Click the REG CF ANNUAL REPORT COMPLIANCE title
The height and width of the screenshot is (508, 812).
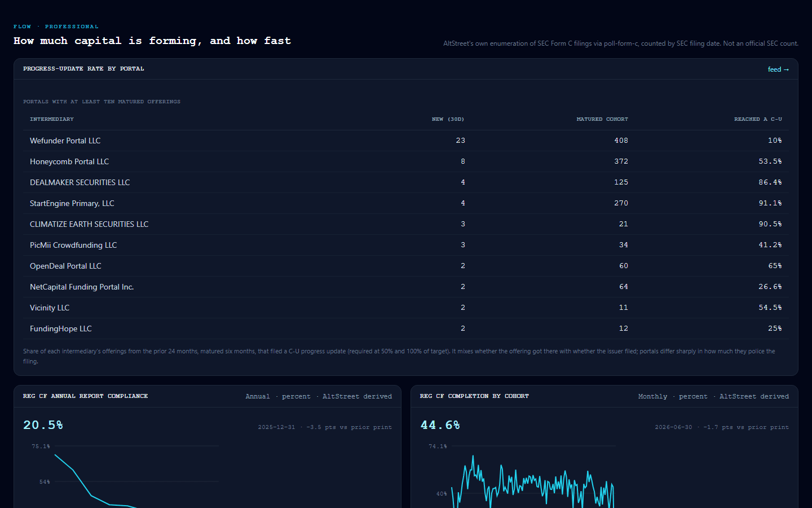[x=85, y=396]
